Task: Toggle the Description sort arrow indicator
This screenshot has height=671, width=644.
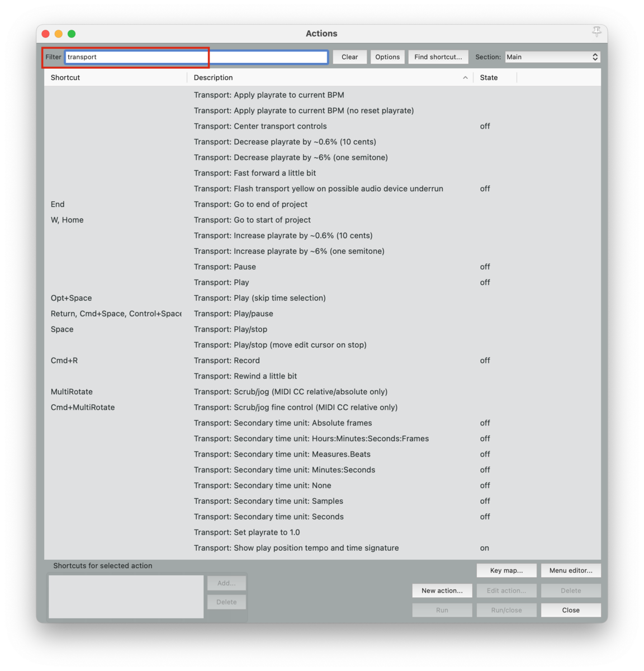Action: pos(465,78)
